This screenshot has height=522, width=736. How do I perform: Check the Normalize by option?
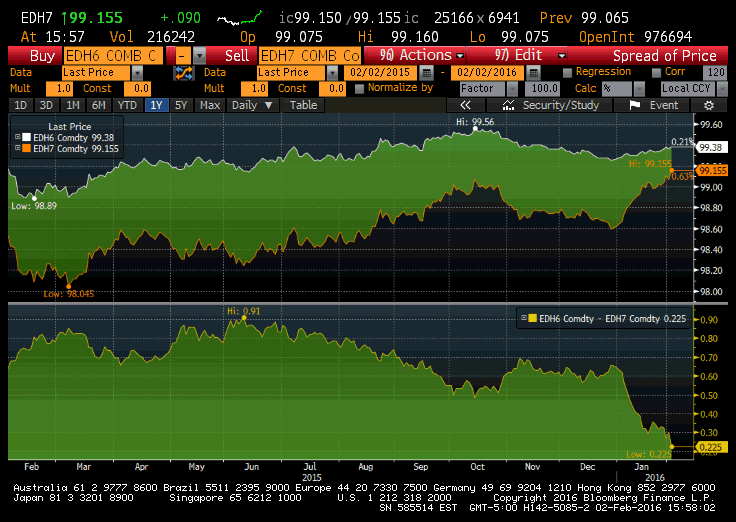(359, 88)
